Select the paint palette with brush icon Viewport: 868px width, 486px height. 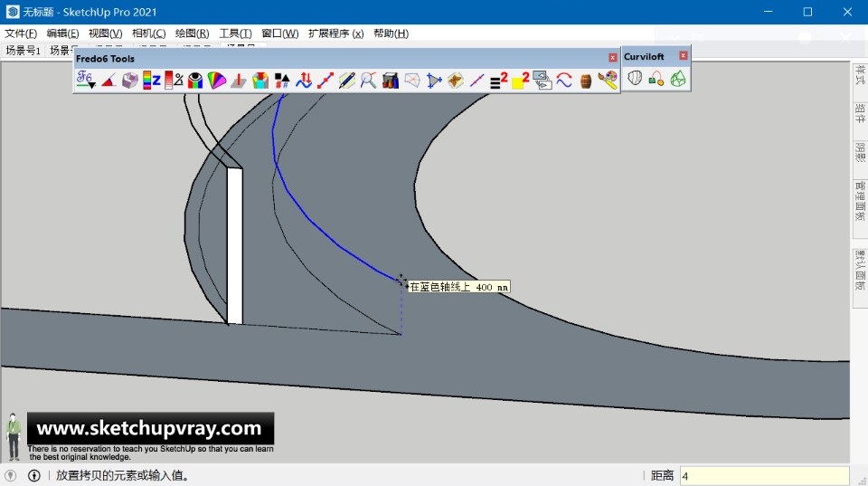608,81
